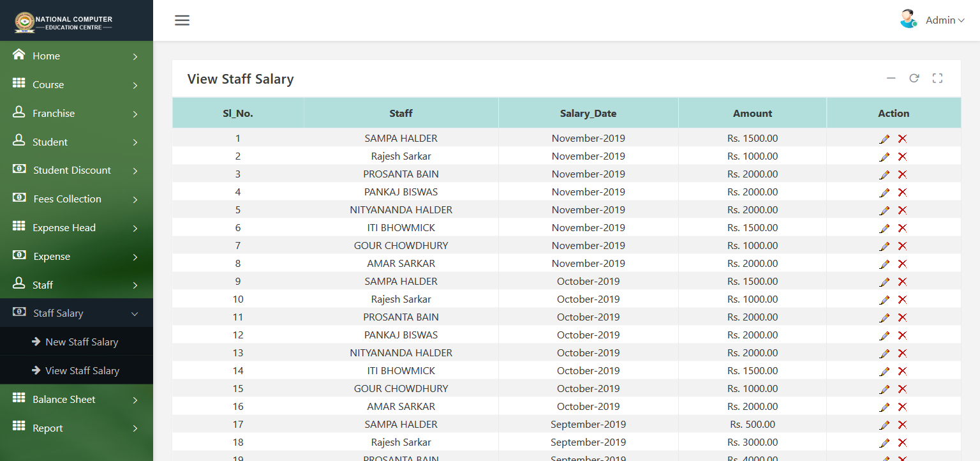Delete salary row 1 SAMPA HALDER November-2019
The height and width of the screenshot is (461, 980).
[902, 139]
